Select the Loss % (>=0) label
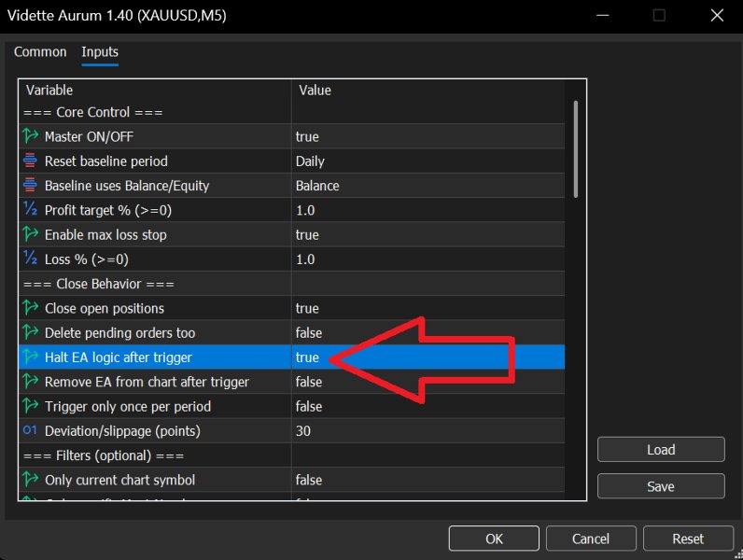Image resolution: width=743 pixels, height=560 pixels. [87, 259]
